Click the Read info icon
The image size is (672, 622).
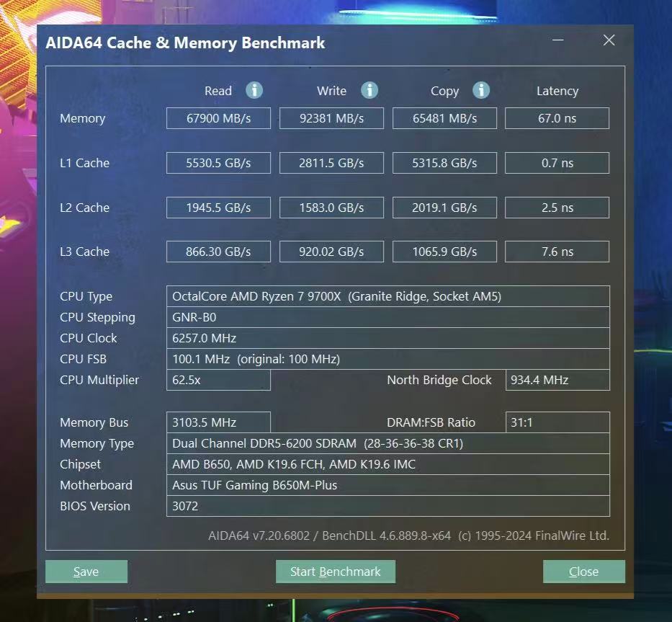(x=254, y=91)
